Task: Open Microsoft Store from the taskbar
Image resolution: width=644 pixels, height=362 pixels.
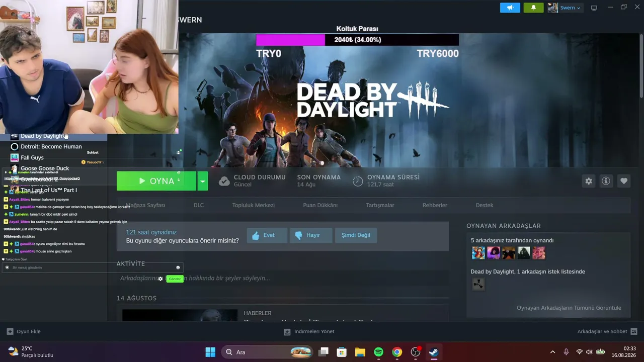Action: (342, 352)
